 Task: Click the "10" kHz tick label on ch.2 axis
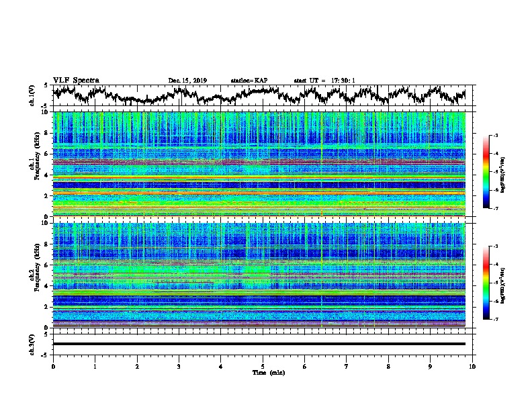(46, 223)
